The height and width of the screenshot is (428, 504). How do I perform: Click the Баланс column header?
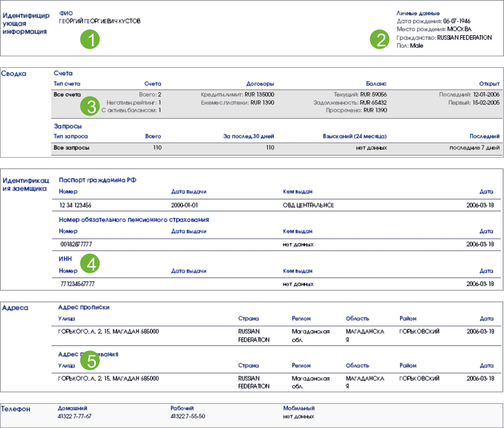376,84
